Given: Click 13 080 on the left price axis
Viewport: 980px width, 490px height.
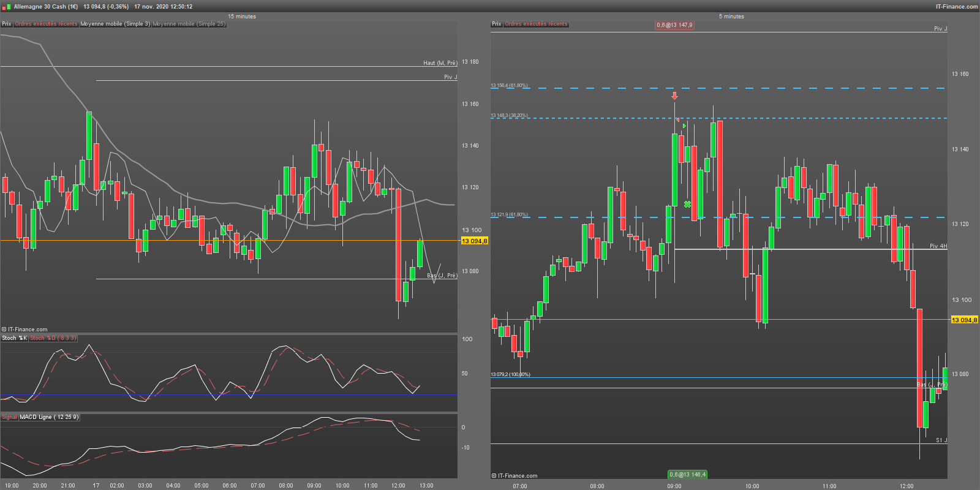Looking at the screenshot, I should click(x=470, y=271).
